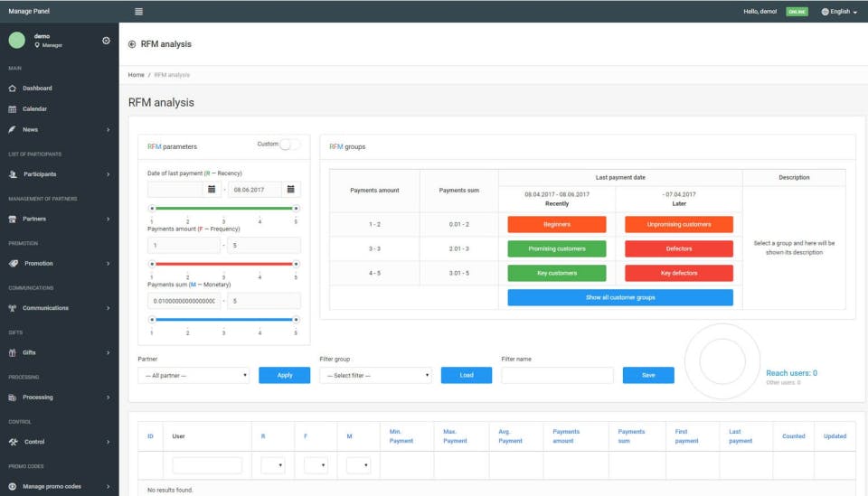The image size is (868, 496).
Task: Select the Beginners group button
Action: pyautogui.click(x=557, y=224)
